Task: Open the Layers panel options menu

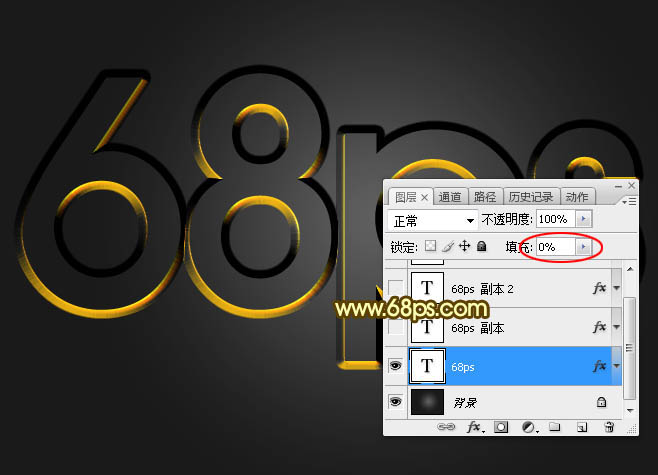Action: [x=629, y=202]
